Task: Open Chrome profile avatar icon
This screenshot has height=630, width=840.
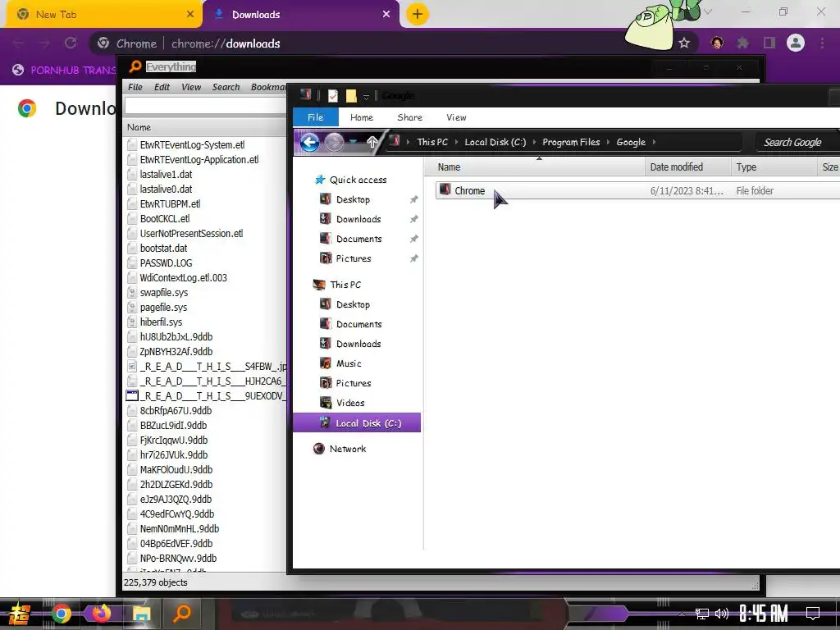Action: pyautogui.click(x=796, y=43)
